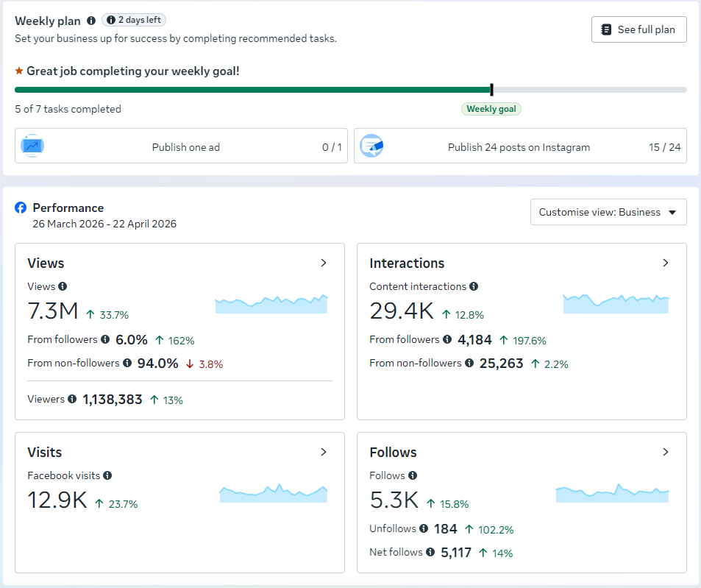Click the See full plan button

[638, 29]
